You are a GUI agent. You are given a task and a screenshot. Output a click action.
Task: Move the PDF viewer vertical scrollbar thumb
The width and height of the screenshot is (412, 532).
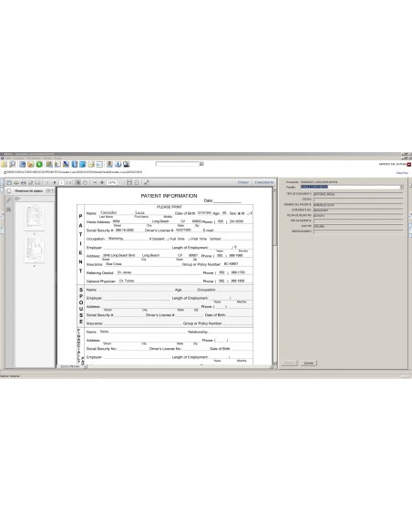pos(274,218)
